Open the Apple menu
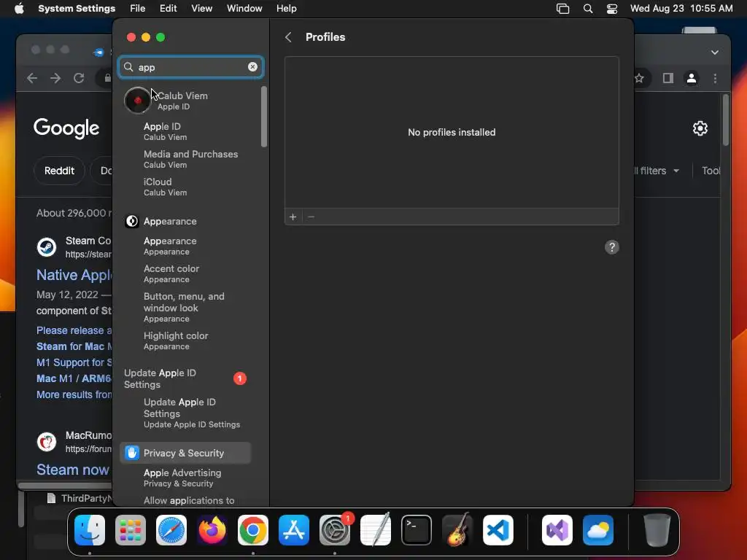The width and height of the screenshot is (747, 560). [x=19, y=9]
